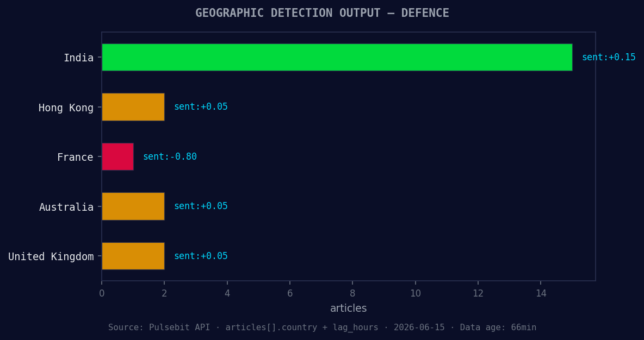Click x-axis tick label 4
The height and width of the screenshot is (340, 644).
(x=227, y=293)
